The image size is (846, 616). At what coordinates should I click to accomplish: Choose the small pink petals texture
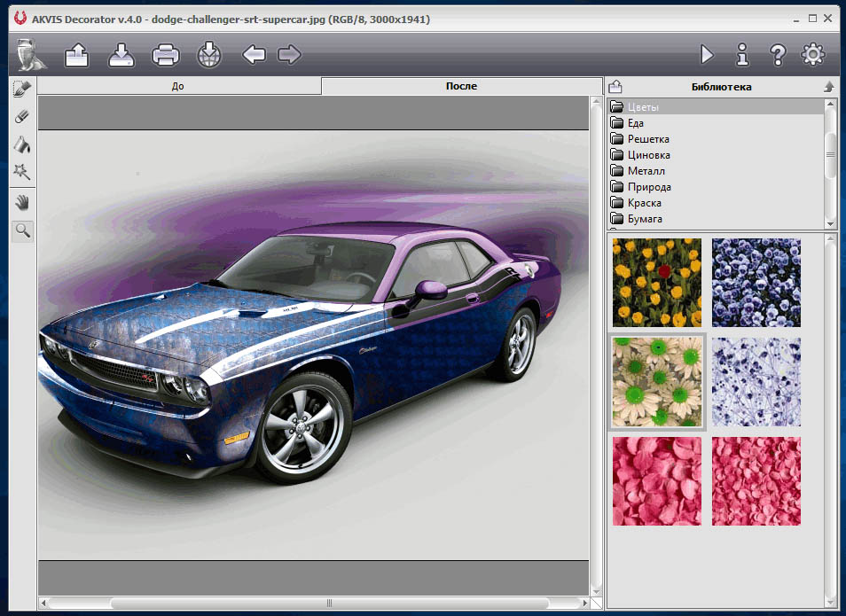pyautogui.click(x=756, y=481)
